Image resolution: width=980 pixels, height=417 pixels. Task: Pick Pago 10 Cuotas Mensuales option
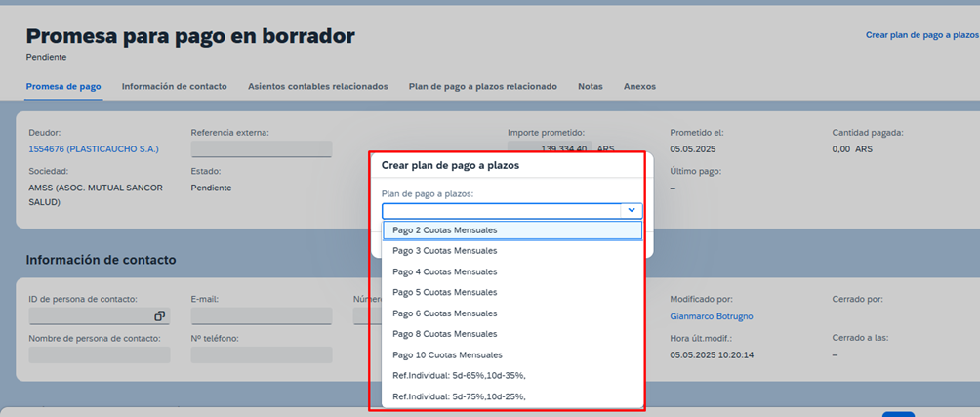tap(447, 354)
